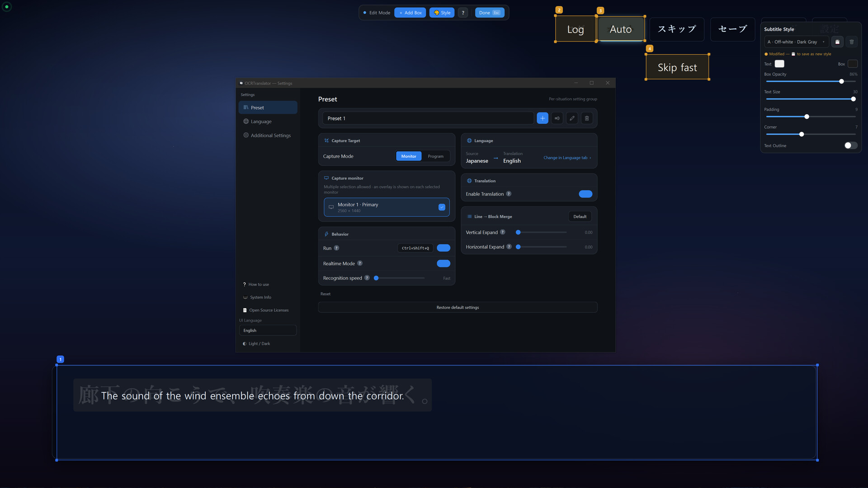The width and height of the screenshot is (868, 488).
Task: Go to the Additional Settings tab
Action: click(x=268, y=136)
